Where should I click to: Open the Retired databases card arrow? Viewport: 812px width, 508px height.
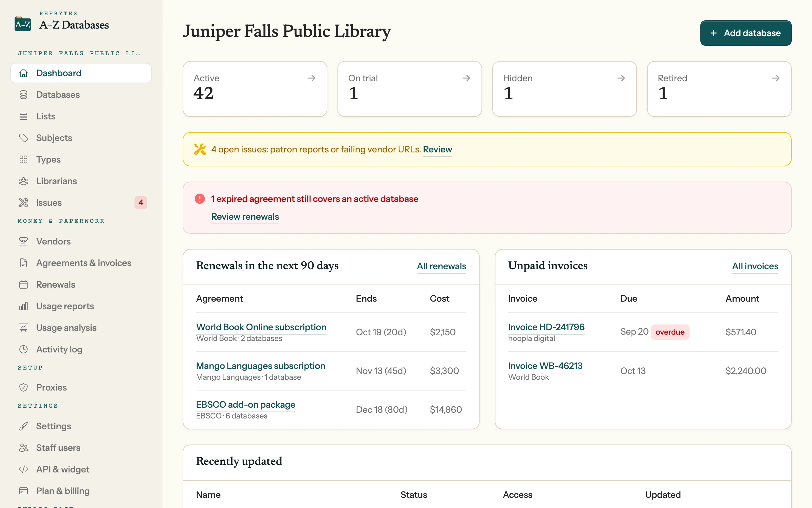tap(776, 78)
